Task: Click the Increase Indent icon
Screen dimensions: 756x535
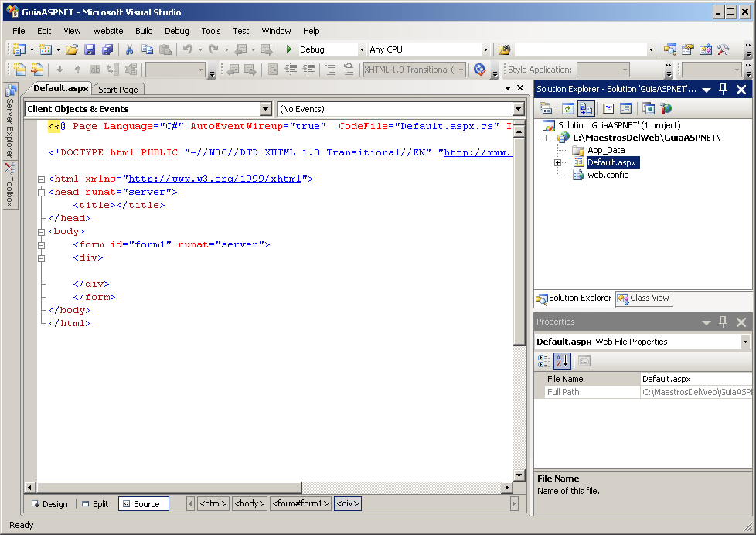Action: tap(308, 70)
